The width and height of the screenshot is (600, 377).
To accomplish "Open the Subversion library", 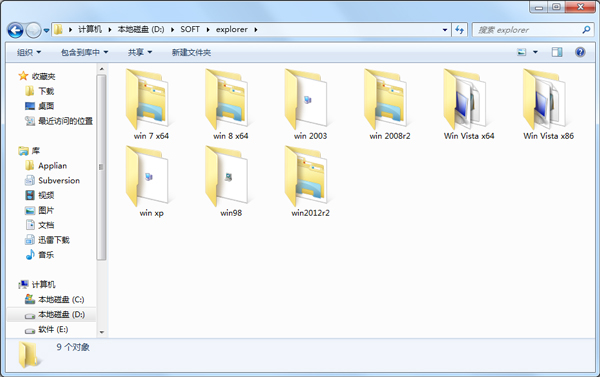I will pyautogui.click(x=52, y=180).
